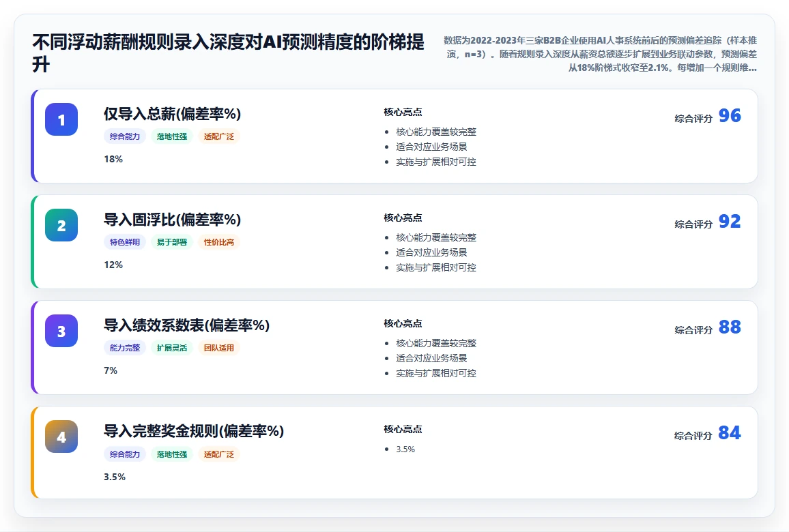Click the rank 1 number badge
Image resolution: width=789 pixels, height=532 pixels.
[61, 119]
